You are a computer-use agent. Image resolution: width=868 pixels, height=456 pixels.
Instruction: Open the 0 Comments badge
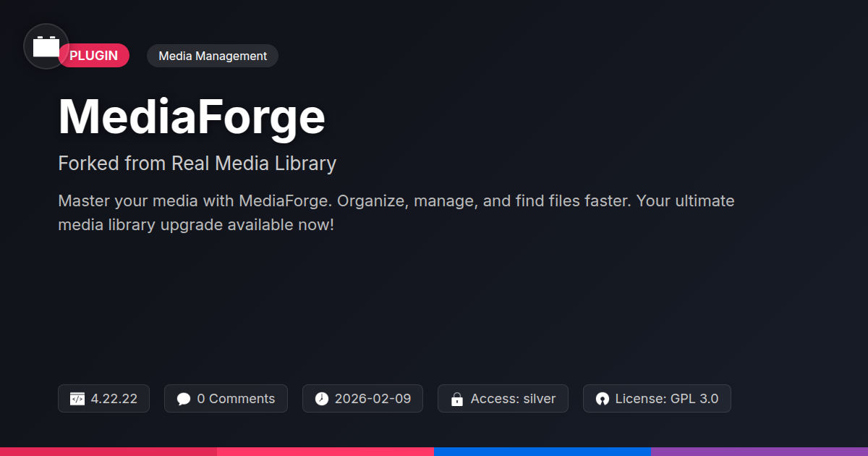click(x=226, y=399)
